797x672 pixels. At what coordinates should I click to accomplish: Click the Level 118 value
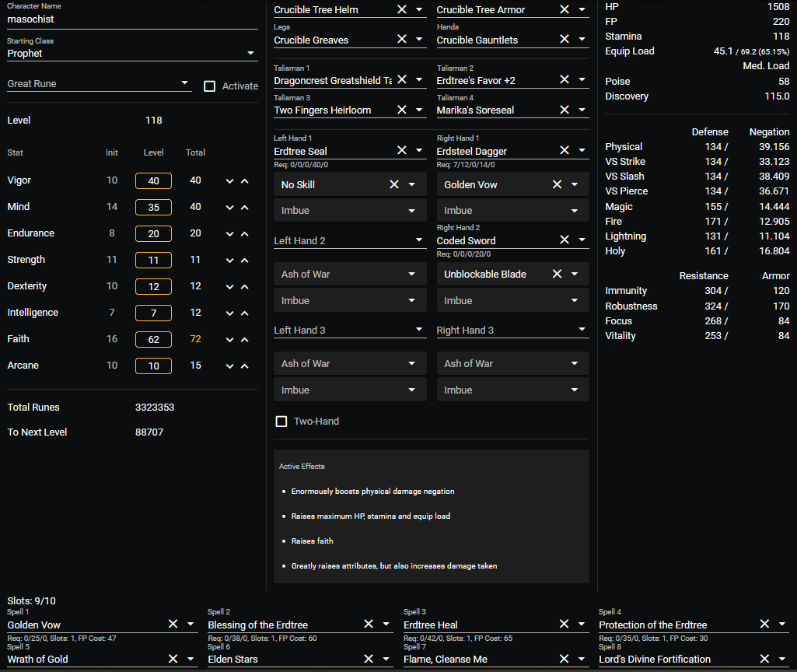(153, 121)
